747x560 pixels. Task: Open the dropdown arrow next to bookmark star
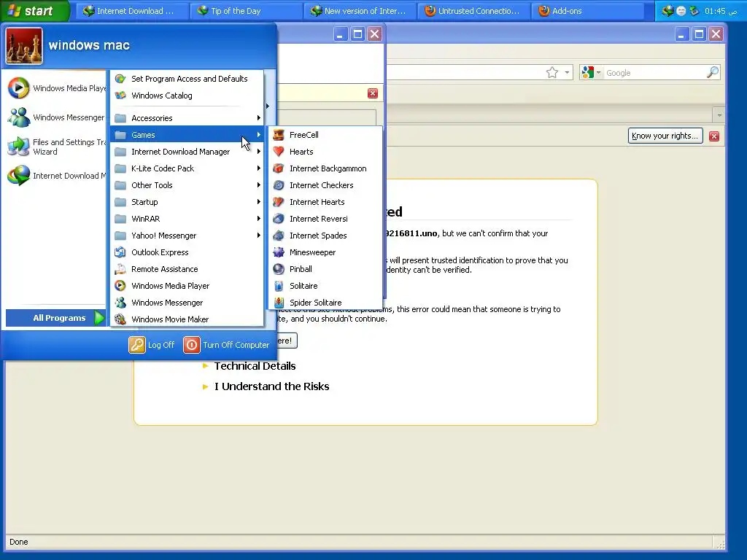coord(567,72)
